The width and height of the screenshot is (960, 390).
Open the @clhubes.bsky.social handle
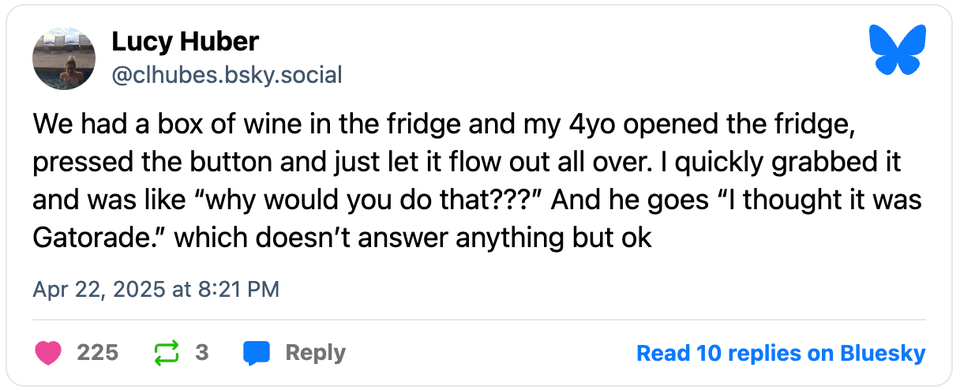(226, 75)
